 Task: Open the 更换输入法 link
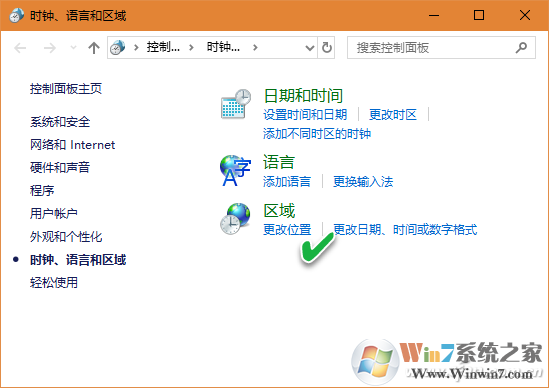coord(363,181)
